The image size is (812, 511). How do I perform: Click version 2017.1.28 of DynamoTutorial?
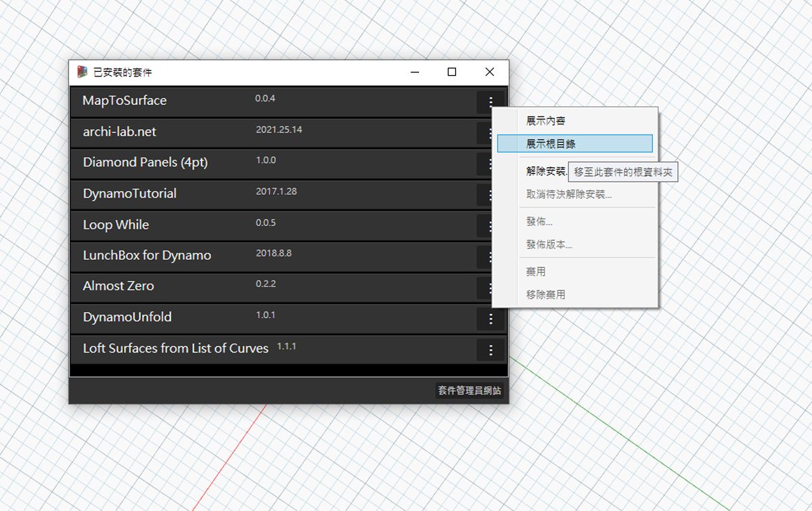tap(276, 192)
